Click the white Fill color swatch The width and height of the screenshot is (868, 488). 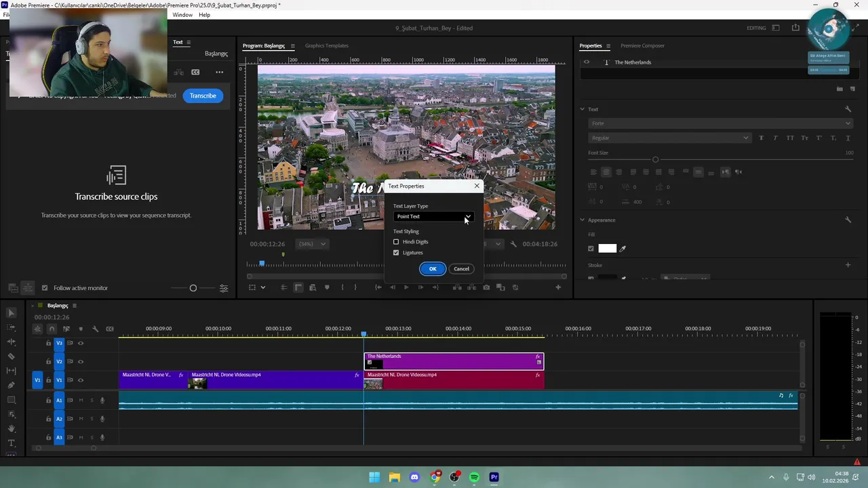pyautogui.click(x=607, y=249)
